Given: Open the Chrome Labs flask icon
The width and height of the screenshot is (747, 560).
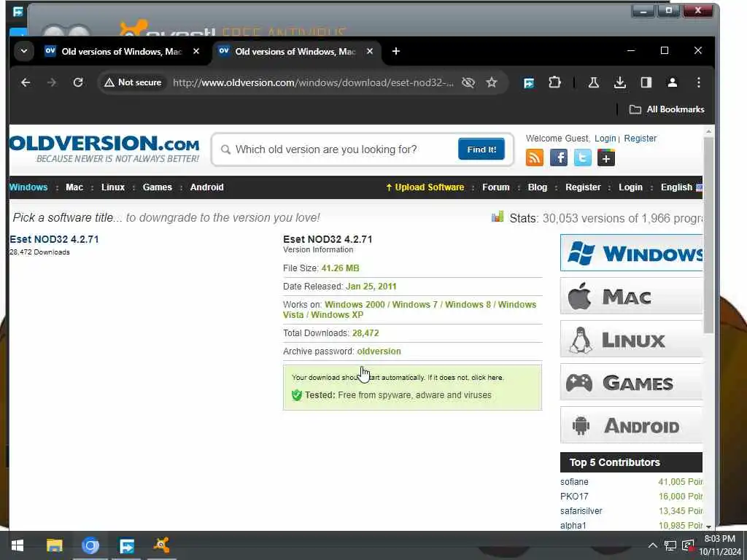Looking at the screenshot, I should point(594,82).
